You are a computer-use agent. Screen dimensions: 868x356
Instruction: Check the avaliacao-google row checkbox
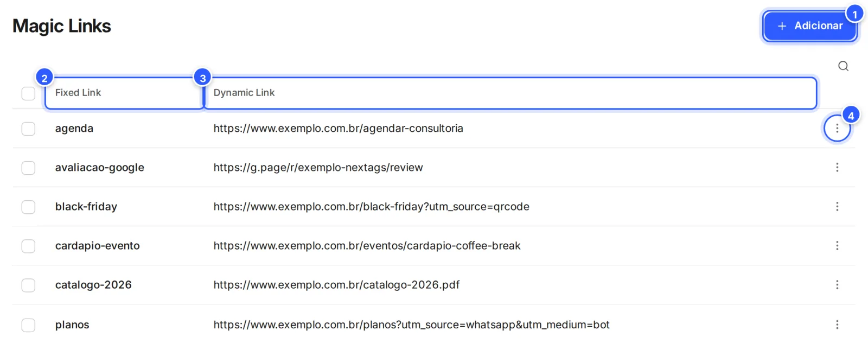[x=28, y=168]
